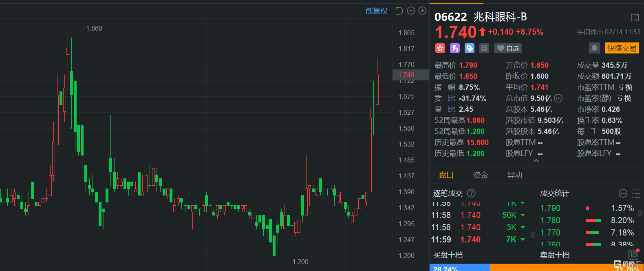Image resolution: width=644 pixels, height=271 pixels.
Task: Click the purple lightning Level 2 icon
Action: point(455,48)
